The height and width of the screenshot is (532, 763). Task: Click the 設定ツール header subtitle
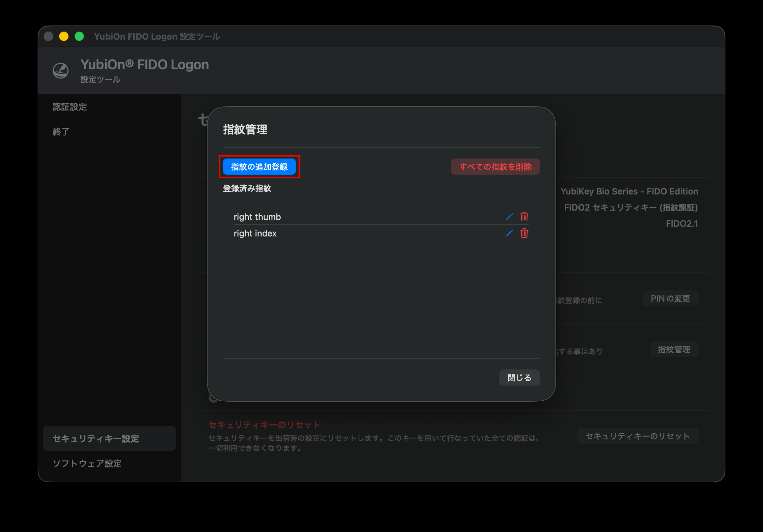pos(100,80)
